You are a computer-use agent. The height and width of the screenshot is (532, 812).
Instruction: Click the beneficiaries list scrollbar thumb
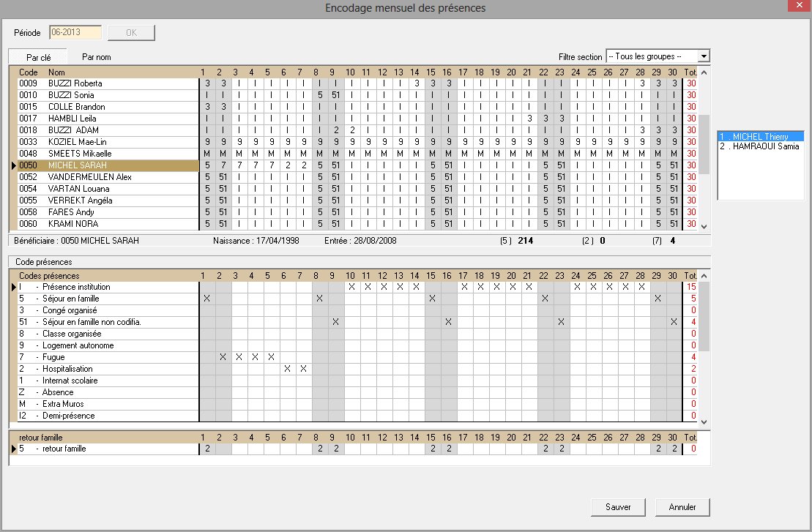coord(704,144)
